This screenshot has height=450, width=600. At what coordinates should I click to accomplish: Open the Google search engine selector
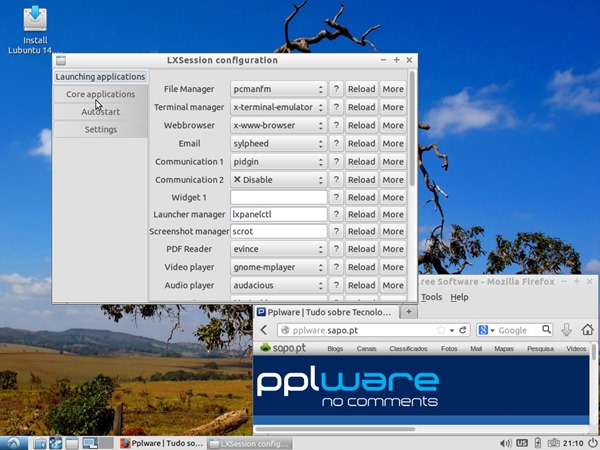[486, 330]
